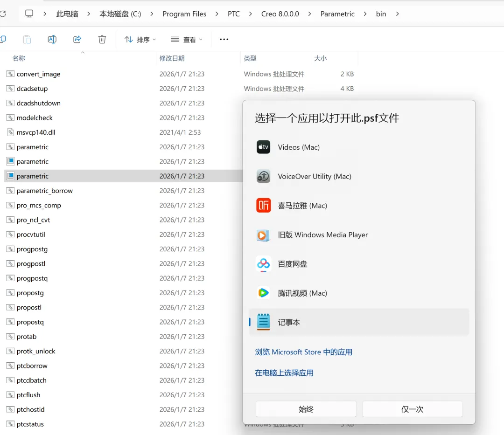504x435 pixels.
Task: Select the bin breadcrumb segment
Action: 381,14
